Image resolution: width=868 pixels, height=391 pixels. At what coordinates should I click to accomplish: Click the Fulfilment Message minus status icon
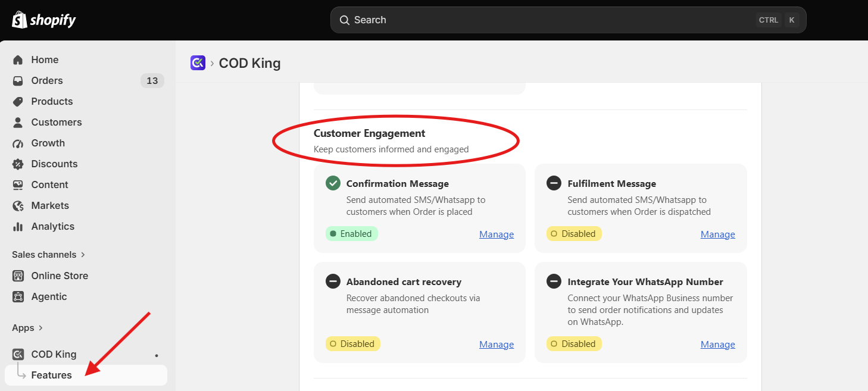point(554,183)
